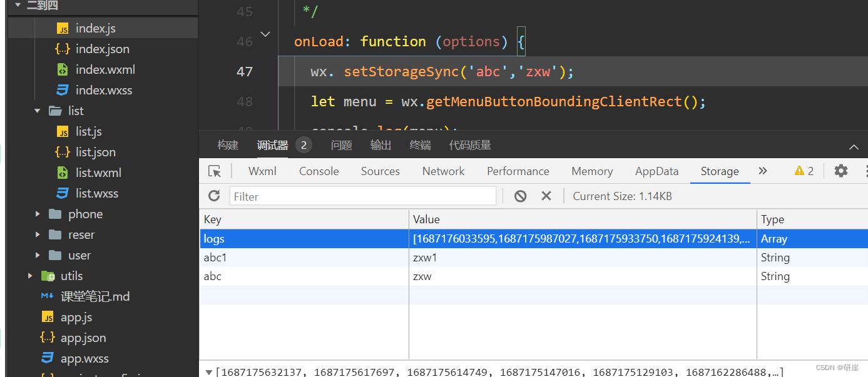Expand the phone folder
The height and width of the screenshot is (377, 868).
click(x=38, y=214)
